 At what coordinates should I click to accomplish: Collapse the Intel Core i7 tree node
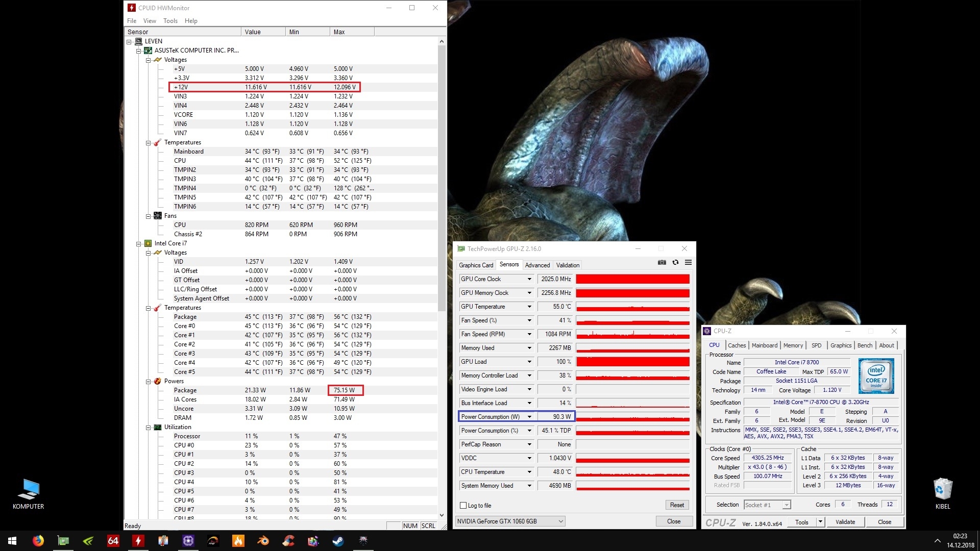click(138, 244)
